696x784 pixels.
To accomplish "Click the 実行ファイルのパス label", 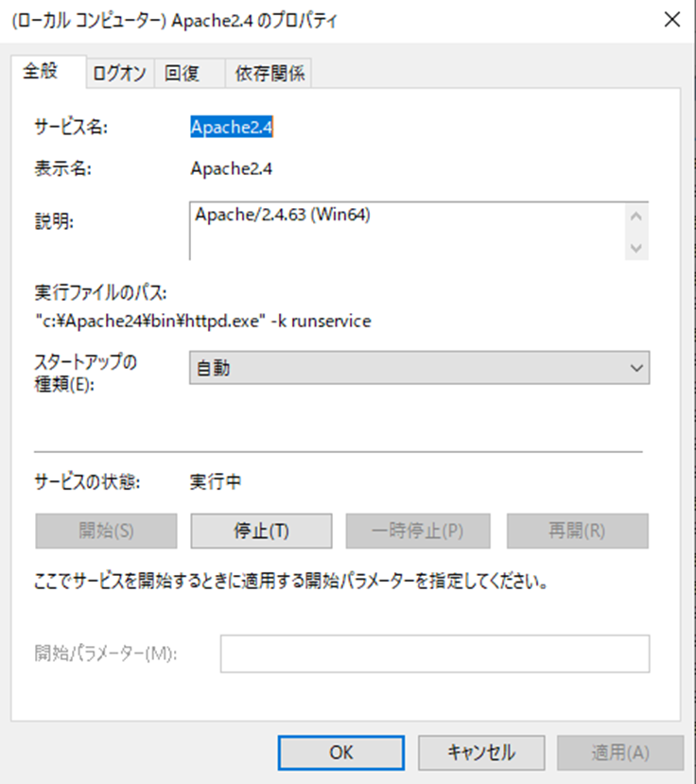I will point(100,292).
